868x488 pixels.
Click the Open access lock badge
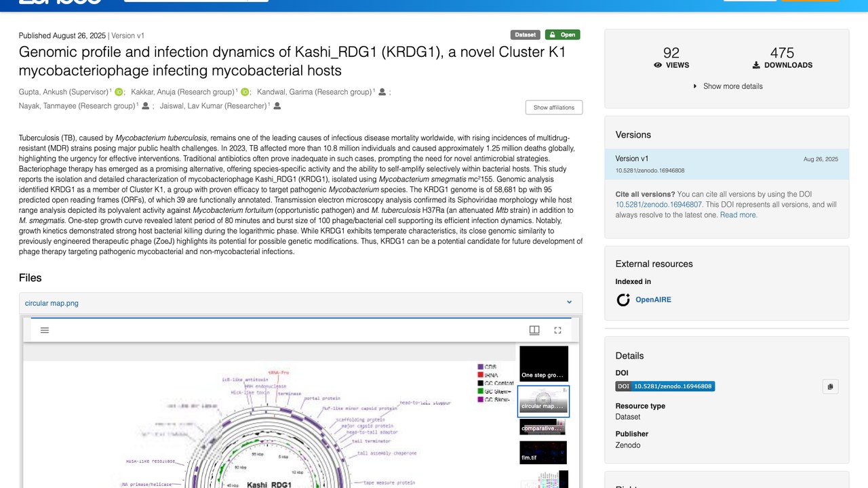[562, 35]
